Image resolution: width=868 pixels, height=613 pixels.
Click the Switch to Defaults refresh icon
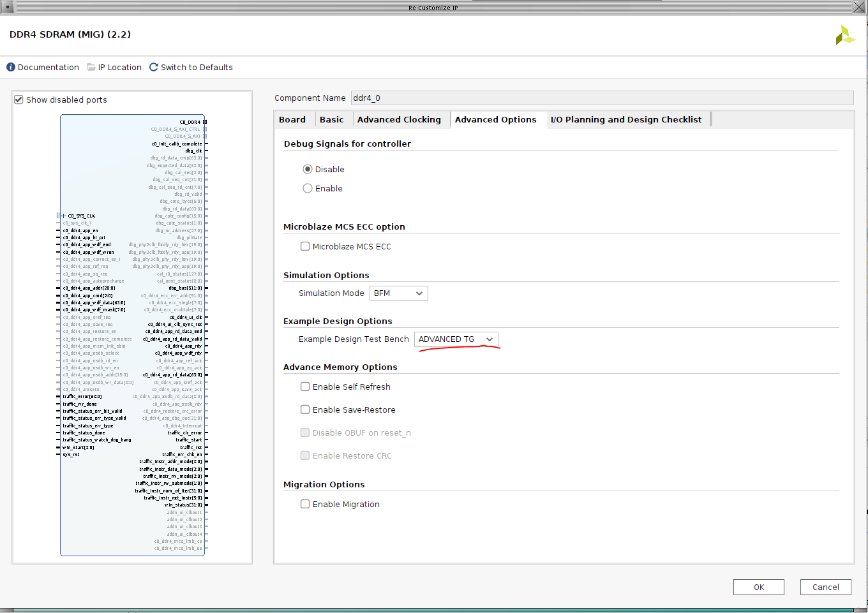154,67
